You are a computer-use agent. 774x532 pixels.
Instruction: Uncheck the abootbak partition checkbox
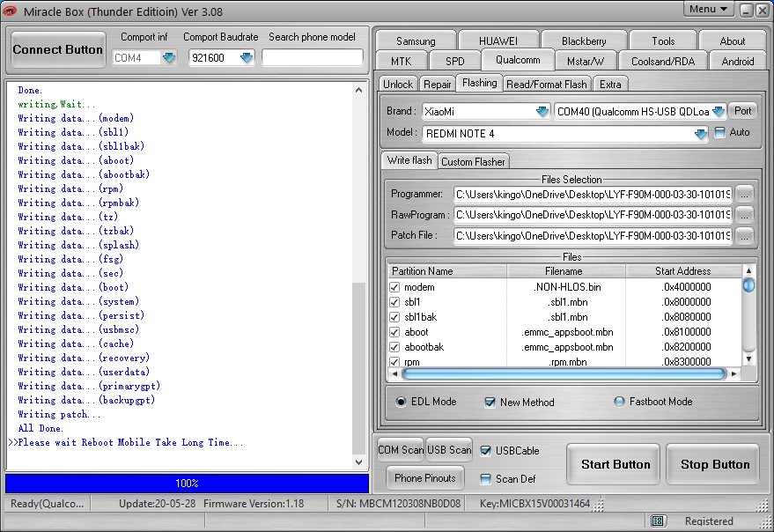(394, 347)
